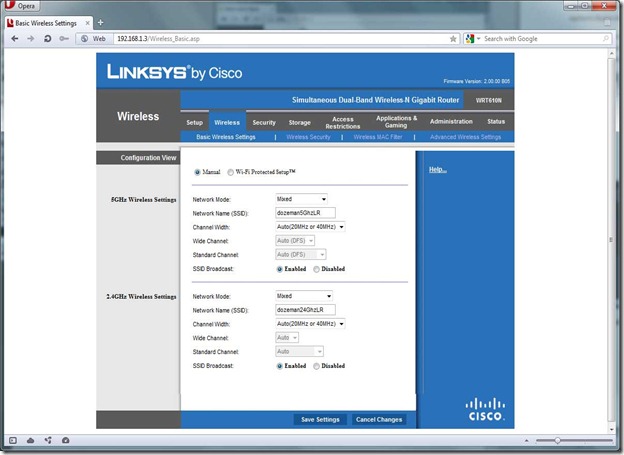Image resolution: width=624 pixels, height=455 pixels.
Task: Open the Opera menu button
Action: [20, 6]
